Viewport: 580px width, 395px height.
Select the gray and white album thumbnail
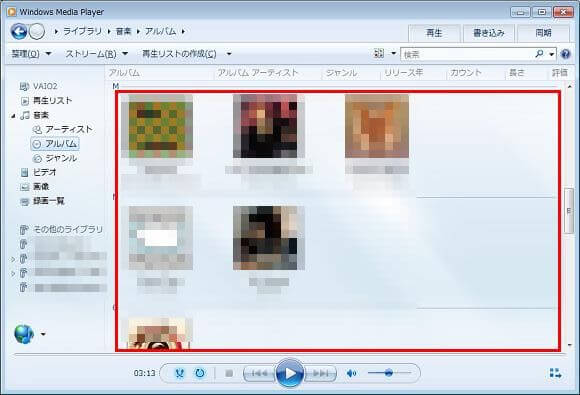161,238
